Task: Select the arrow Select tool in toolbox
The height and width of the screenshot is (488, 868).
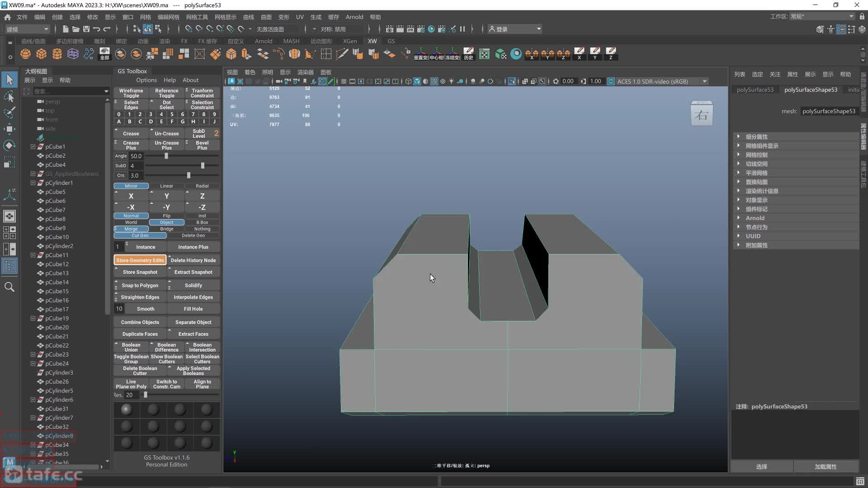Action: (9, 80)
